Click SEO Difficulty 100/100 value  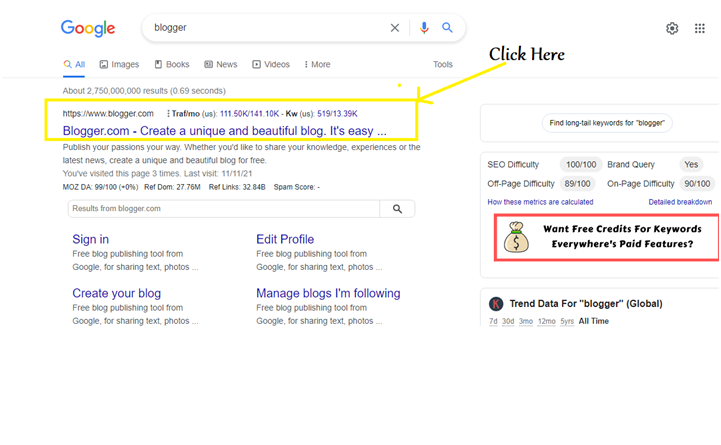click(x=581, y=165)
